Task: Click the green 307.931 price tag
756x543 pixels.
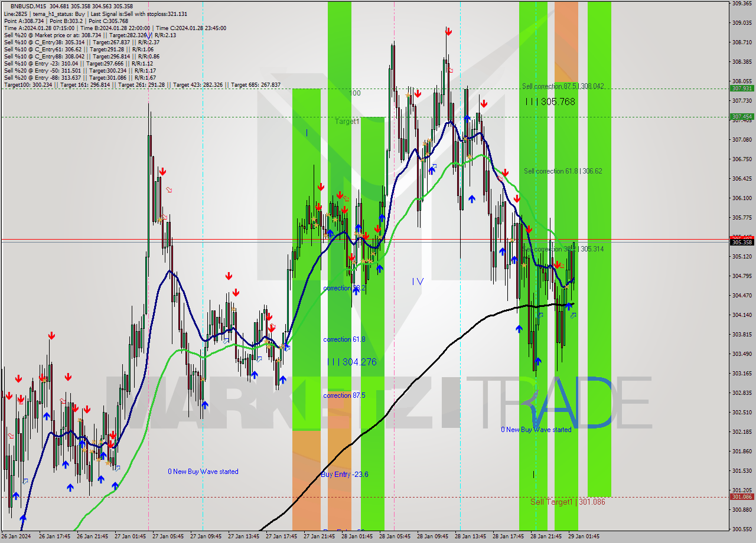Action: point(742,89)
